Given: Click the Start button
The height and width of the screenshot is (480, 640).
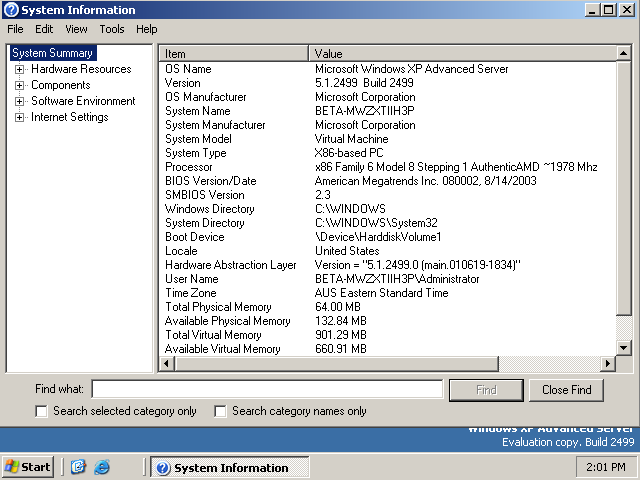Looking at the screenshot, I should [28, 467].
